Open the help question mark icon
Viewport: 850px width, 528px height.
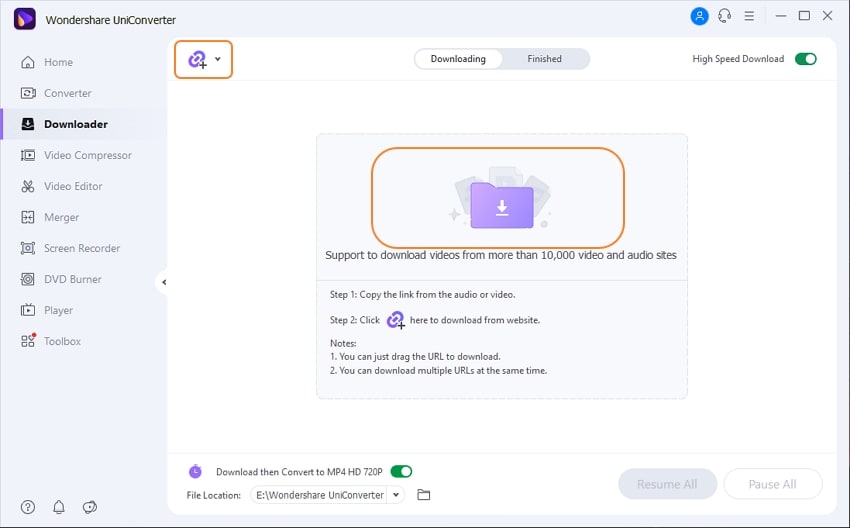pyautogui.click(x=28, y=507)
